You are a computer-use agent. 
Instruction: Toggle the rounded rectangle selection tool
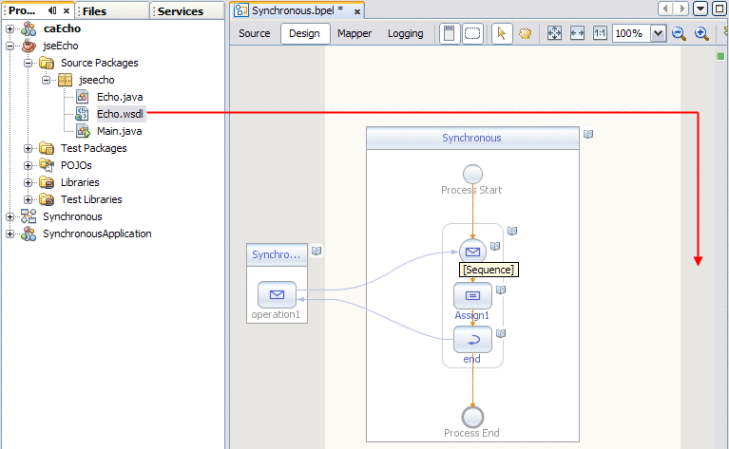point(472,33)
